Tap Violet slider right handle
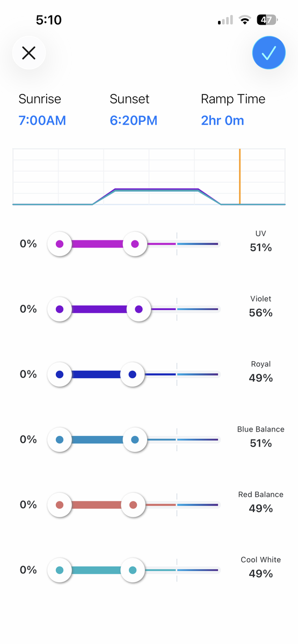This screenshot has width=298, height=644. (139, 309)
